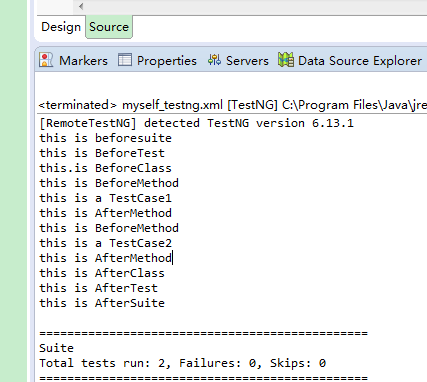427x382 pixels.
Task: Click the horizontal scrollbar track
Action: click(x=257, y=6)
